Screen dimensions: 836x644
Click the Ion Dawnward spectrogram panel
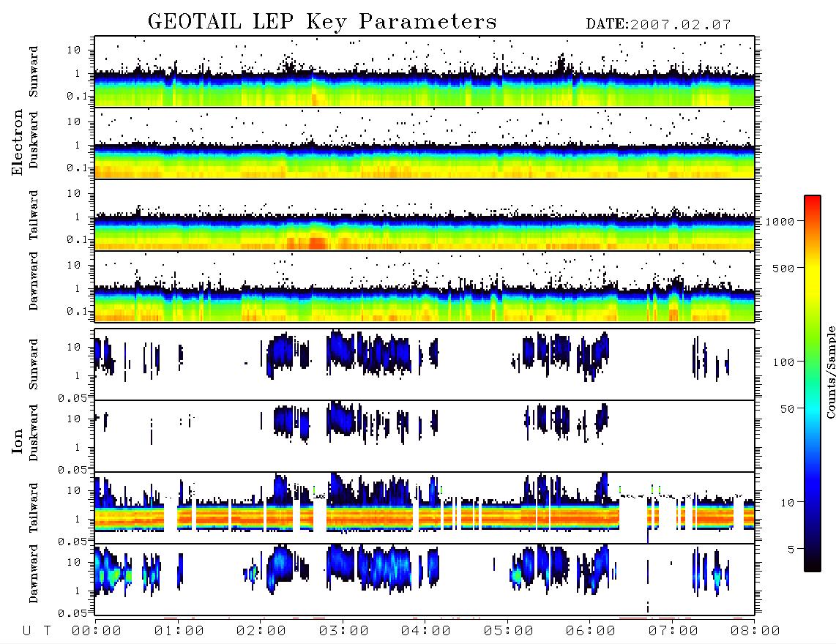pos(425,580)
